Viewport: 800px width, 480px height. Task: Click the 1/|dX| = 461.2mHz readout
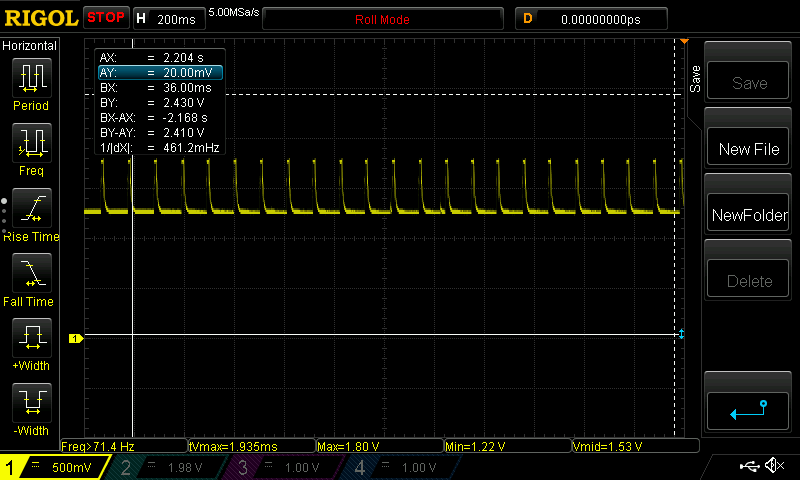159,148
